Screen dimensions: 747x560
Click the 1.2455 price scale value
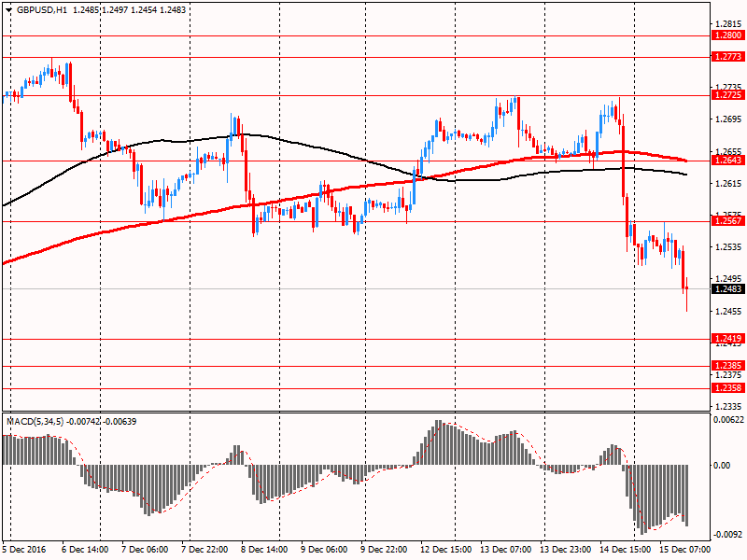pyautogui.click(x=729, y=312)
